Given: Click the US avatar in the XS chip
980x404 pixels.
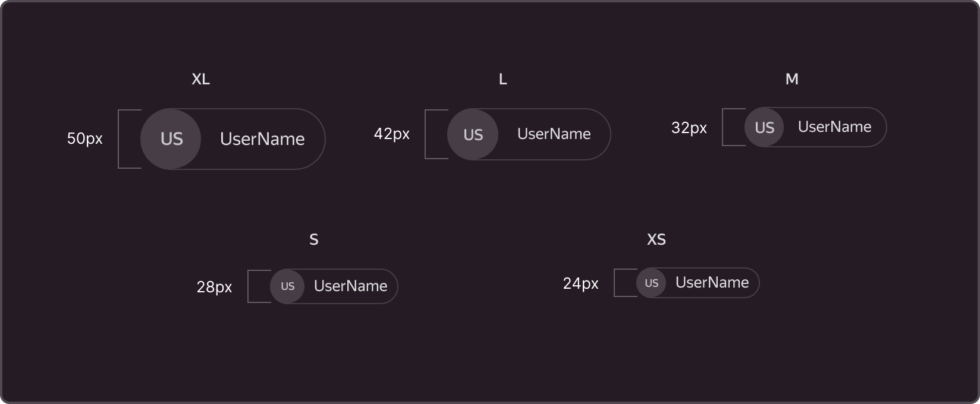Looking at the screenshot, I should [x=651, y=283].
